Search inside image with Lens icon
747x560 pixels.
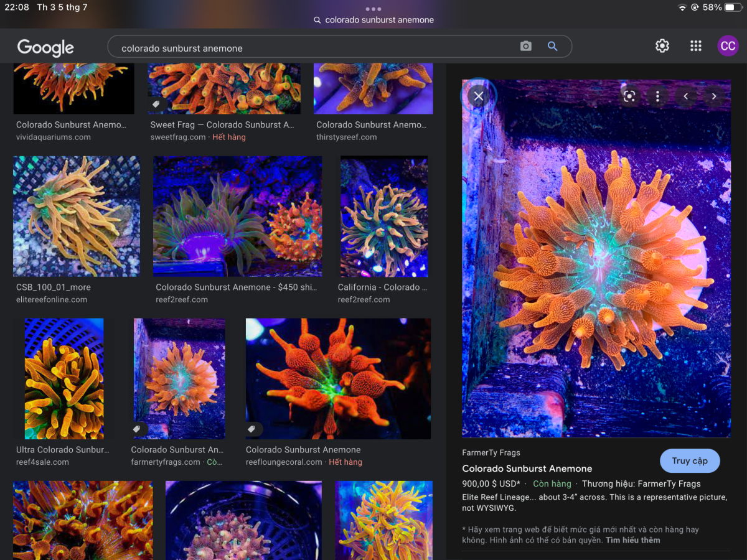(x=629, y=96)
